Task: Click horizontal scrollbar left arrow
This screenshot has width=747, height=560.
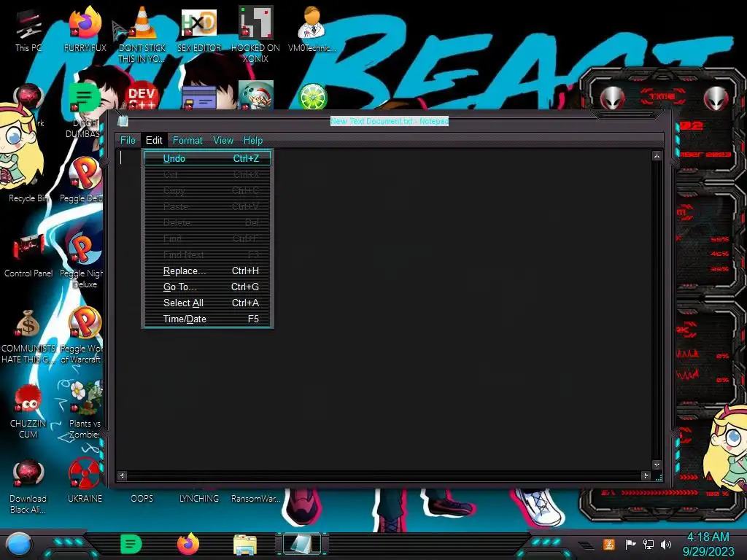Action: pyautogui.click(x=123, y=475)
